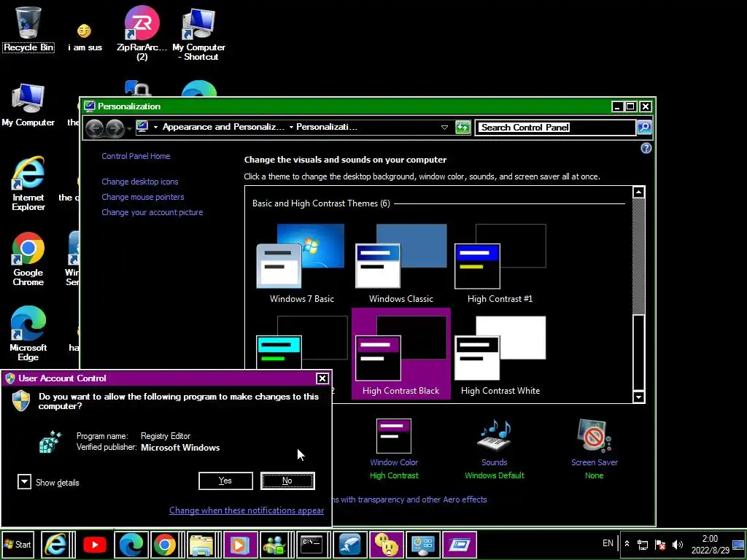Open the Start menu
Image resolution: width=747 pixels, height=560 pixels.
pyautogui.click(x=18, y=544)
